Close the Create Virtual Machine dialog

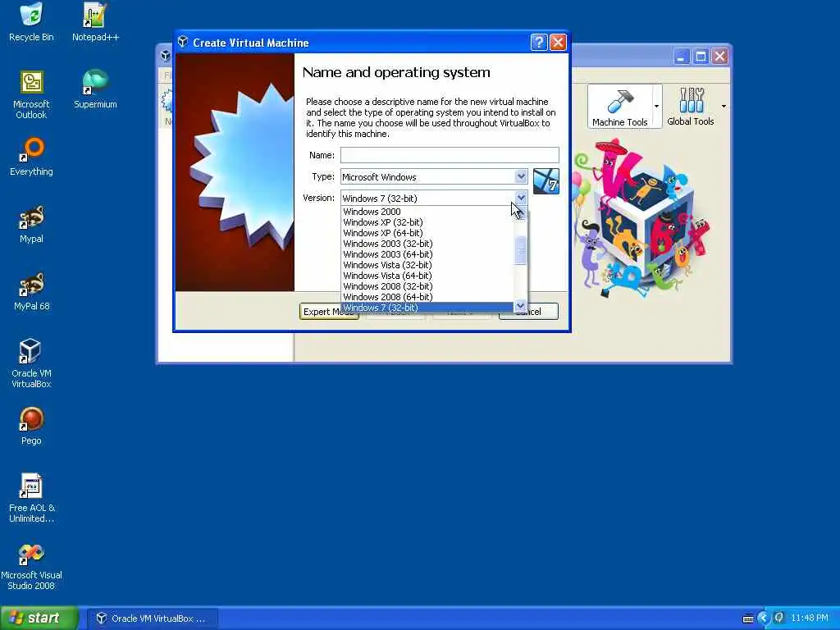coord(558,43)
